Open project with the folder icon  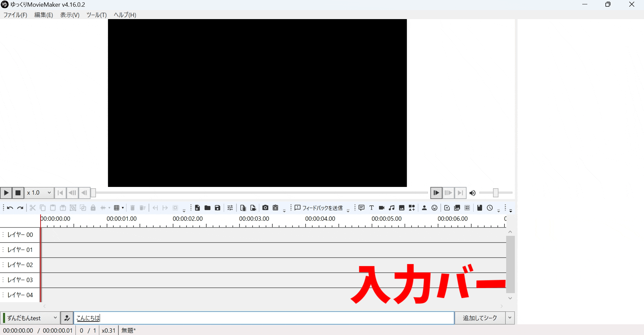coord(207,208)
